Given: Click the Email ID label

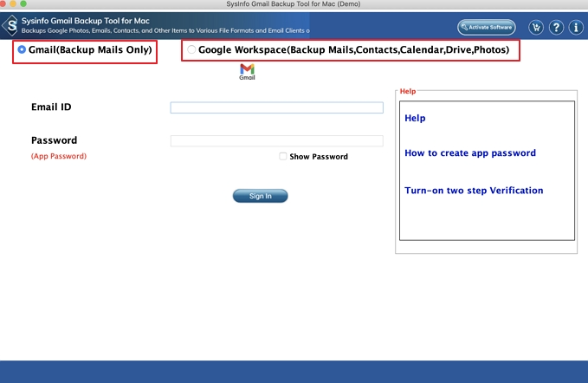Looking at the screenshot, I should pos(51,107).
